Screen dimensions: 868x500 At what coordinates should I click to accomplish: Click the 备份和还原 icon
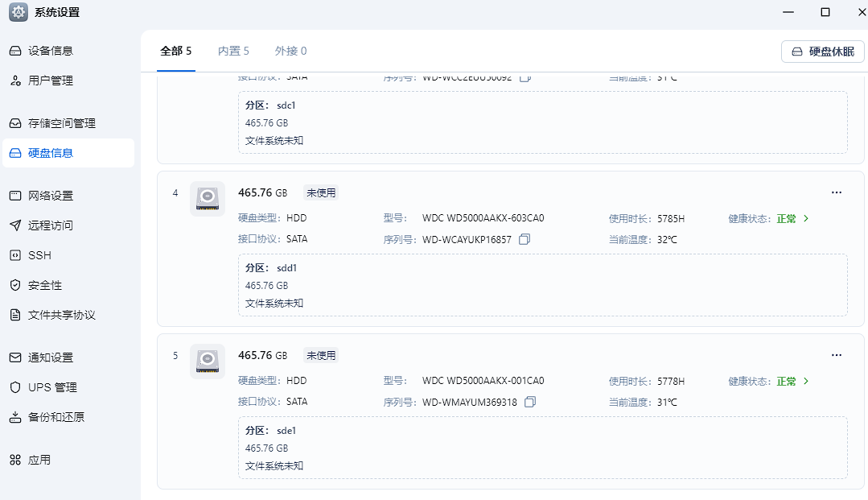coord(15,417)
